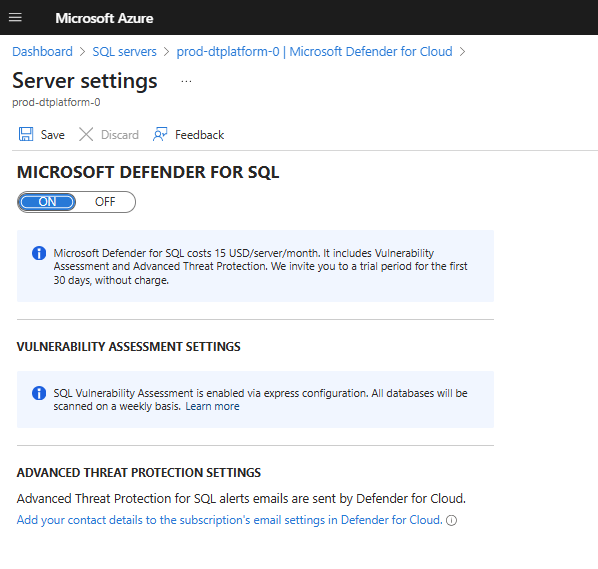
Task: Click the Save floppy disk icon
Action: [26, 134]
